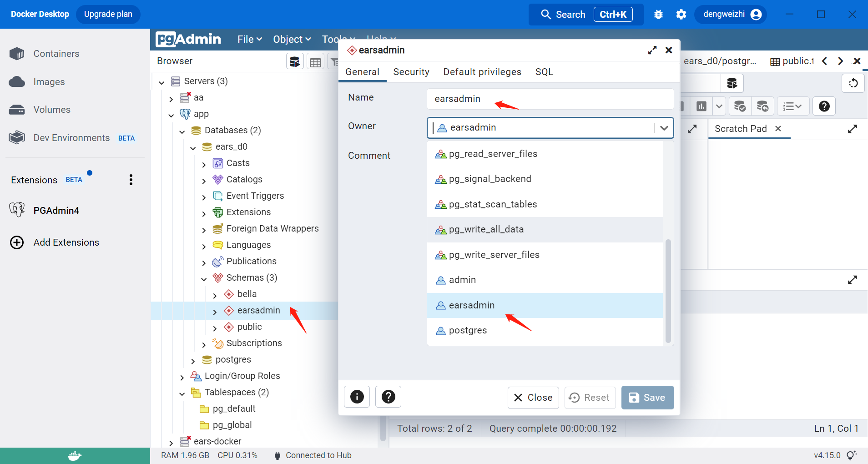Choose pg_read_server_files option

click(545, 154)
